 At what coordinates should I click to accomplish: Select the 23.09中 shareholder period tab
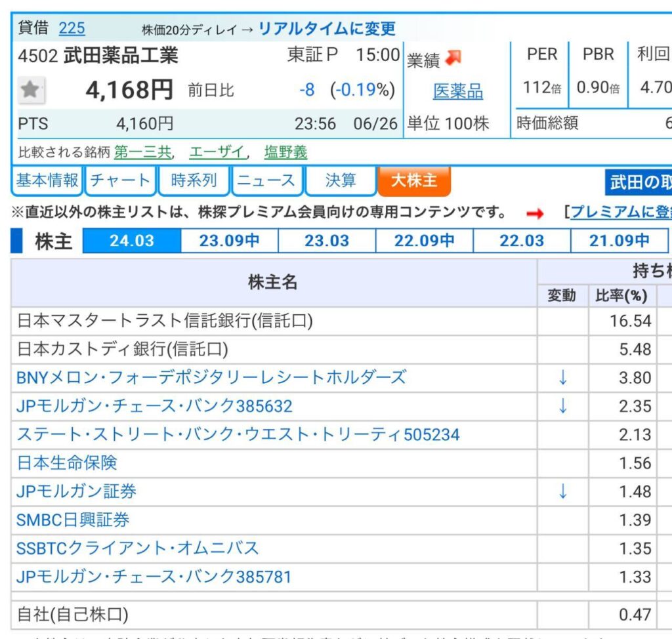[x=229, y=240]
